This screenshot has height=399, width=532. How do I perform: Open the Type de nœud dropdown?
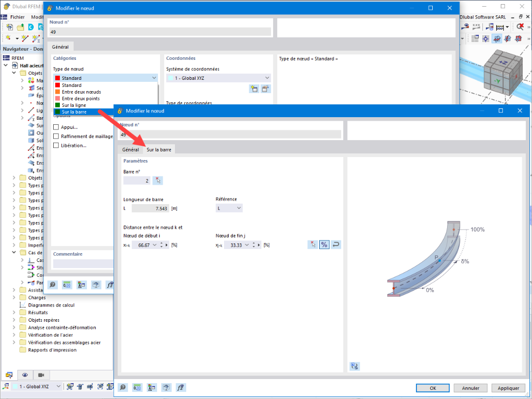click(105, 78)
